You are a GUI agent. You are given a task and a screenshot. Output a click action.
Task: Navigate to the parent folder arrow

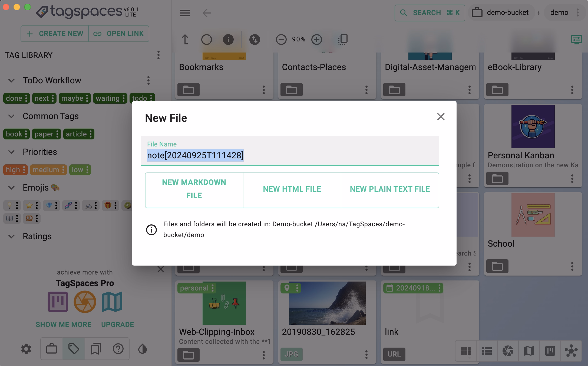tap(185, 40)
